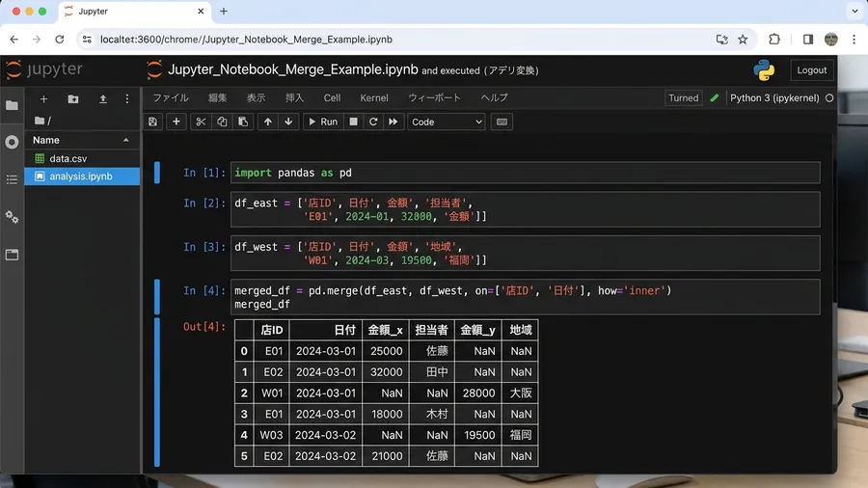Click the Logout button

811,70
